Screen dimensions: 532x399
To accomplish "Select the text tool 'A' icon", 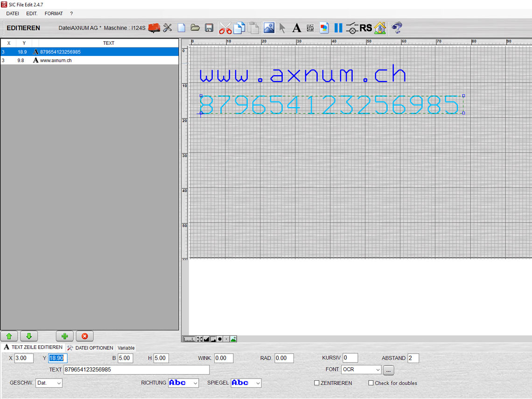I will pyautogui.click(x=296, y=28).
